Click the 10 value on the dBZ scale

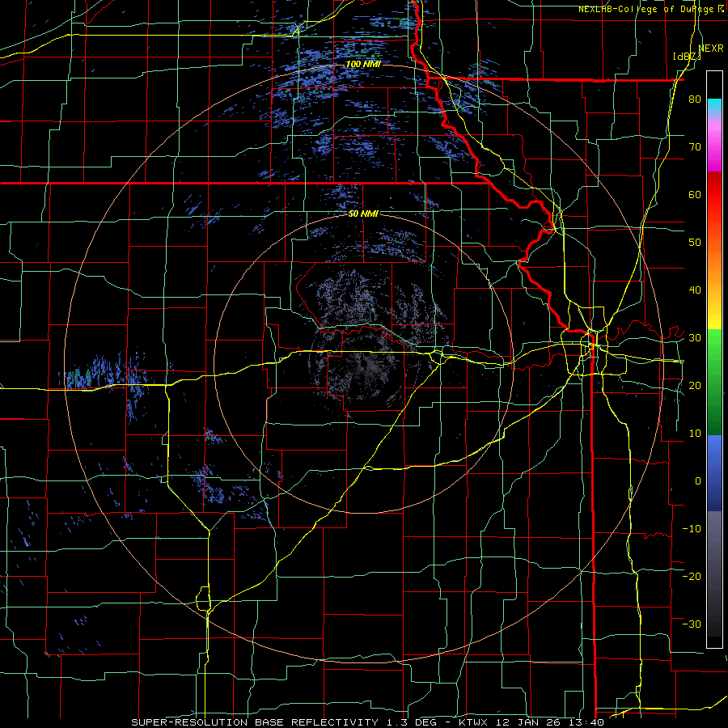pos(695,434)
